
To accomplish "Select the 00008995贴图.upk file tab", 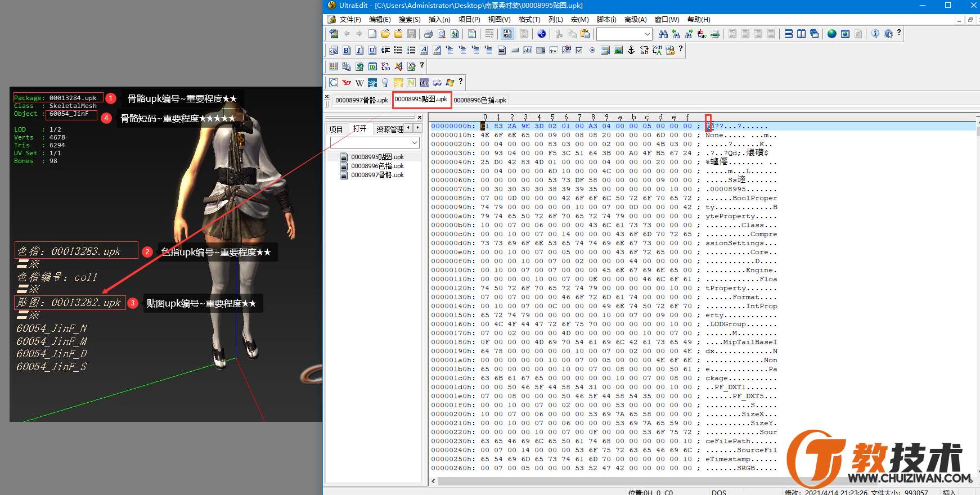I will click(421, 100).
